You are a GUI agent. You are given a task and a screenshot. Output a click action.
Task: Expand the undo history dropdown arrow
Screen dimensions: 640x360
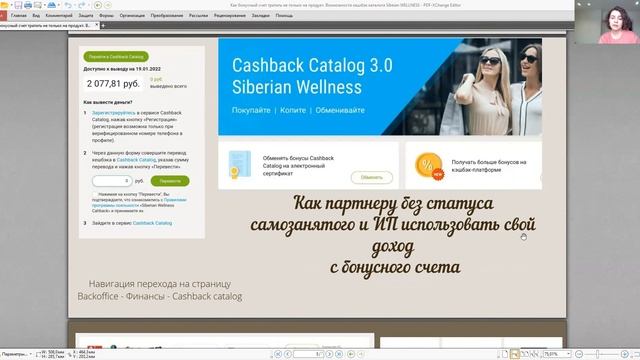coord(75,5)
